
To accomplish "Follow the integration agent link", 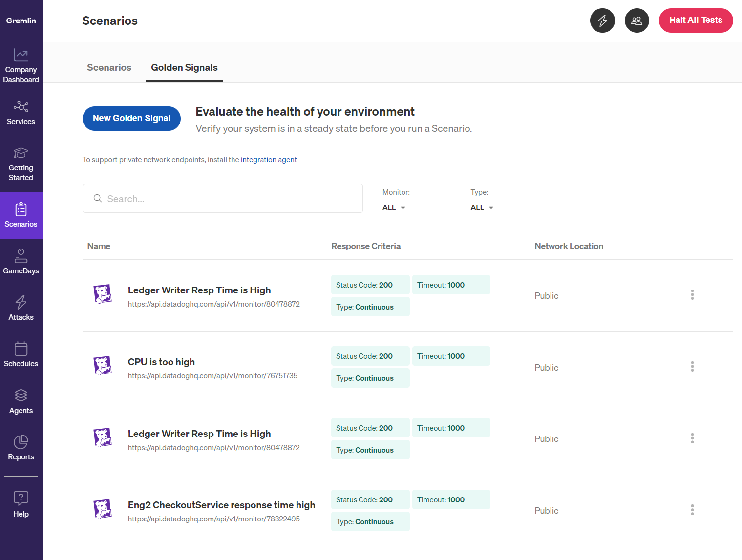I will 269,160.
